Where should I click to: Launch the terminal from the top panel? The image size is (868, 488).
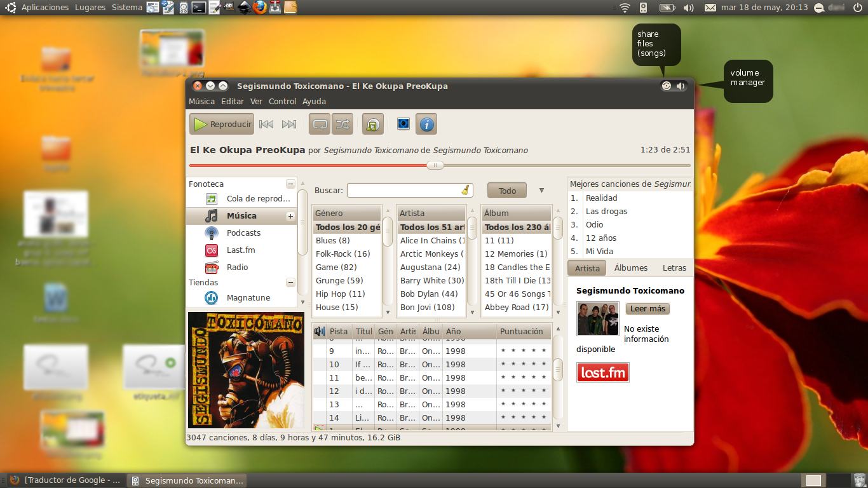(198, 8)
